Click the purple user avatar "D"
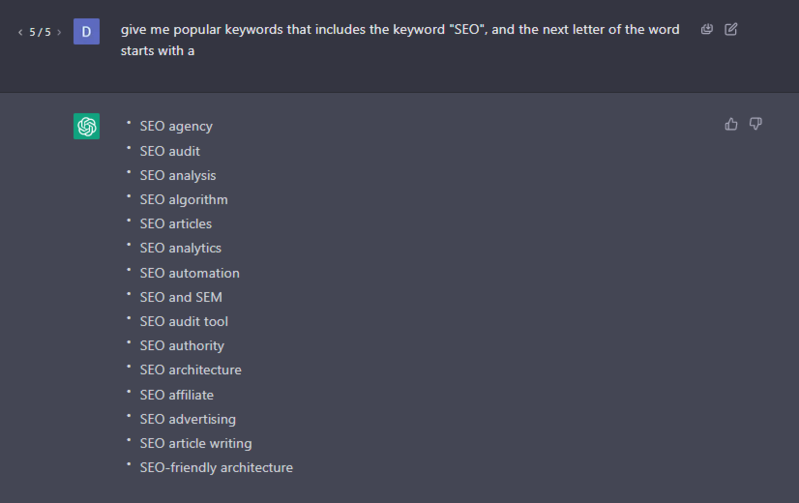The width and height of the screenshot is (799, 503). (x=87, y=32)
